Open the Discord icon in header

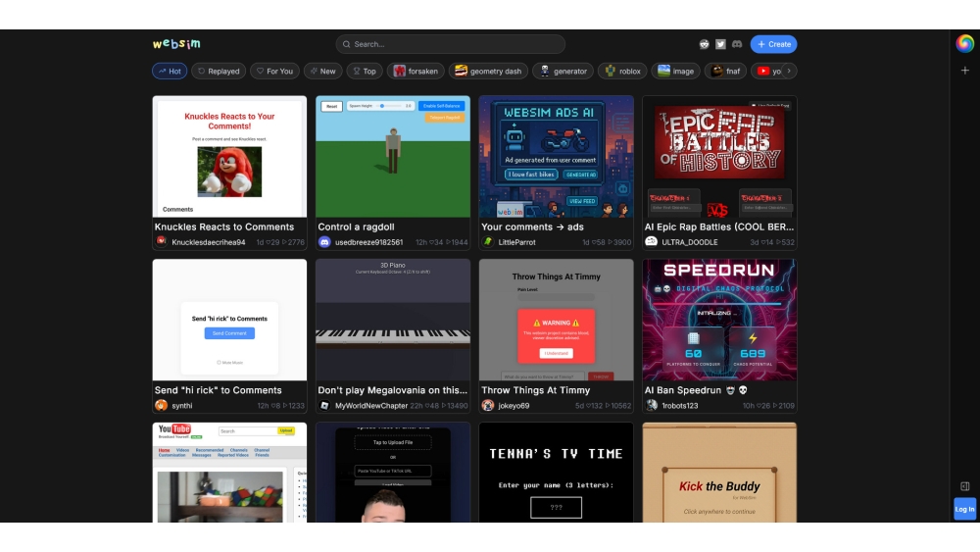tap(737, 44)
